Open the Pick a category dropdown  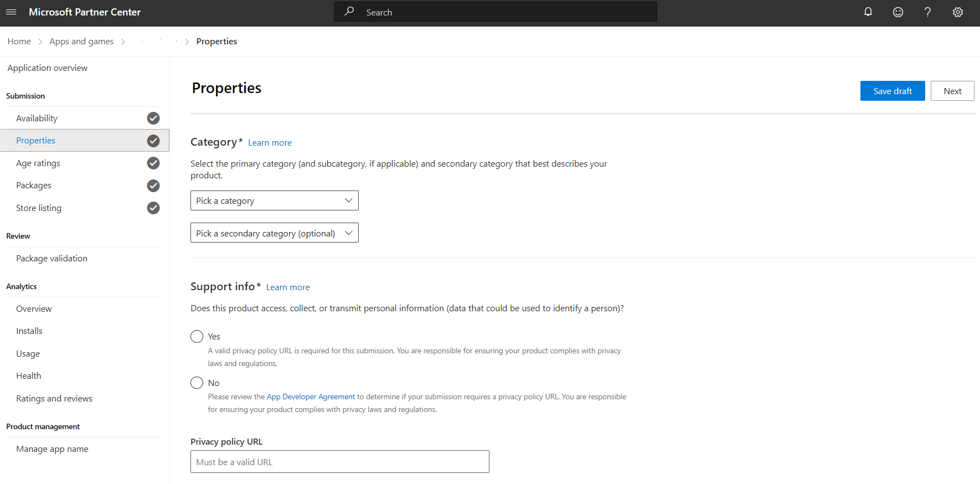coord(275,200)
